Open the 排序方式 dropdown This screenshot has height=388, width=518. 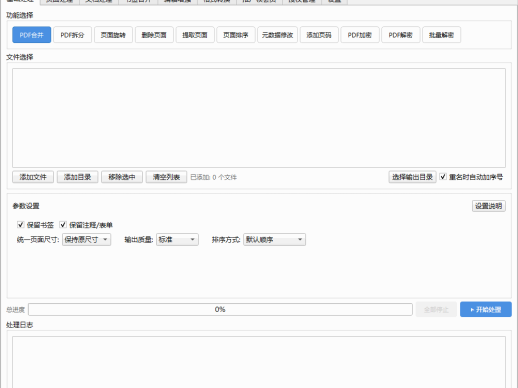tap(274, 240)
